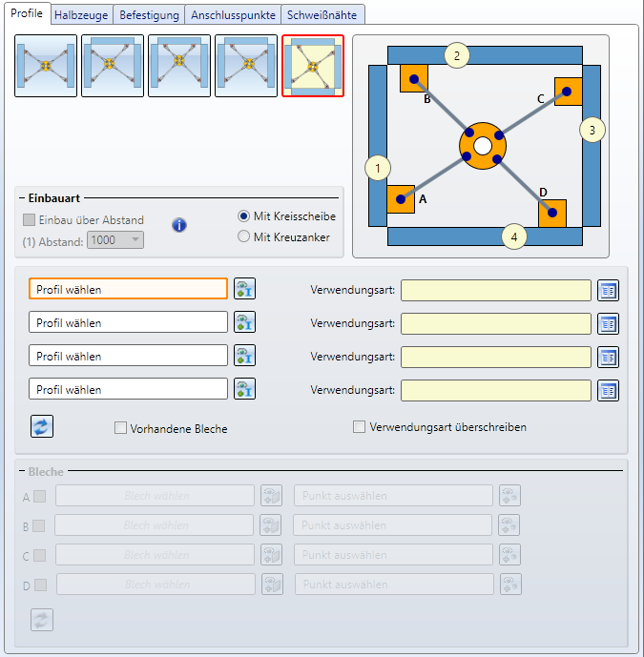Image resolution: width=644 pixels, height=657 pixels.
Task: Select second cross-bracing variant thumbnail
Action: [113, 66]
